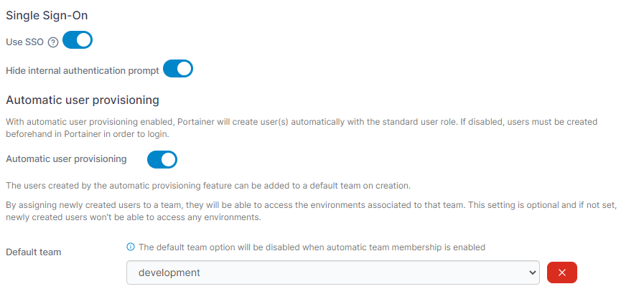Image resolution: width=644 pixels, height=294 pixels.
Task: Click the paragraph mentioning the standard user role
Action: (x=302, y=128)
